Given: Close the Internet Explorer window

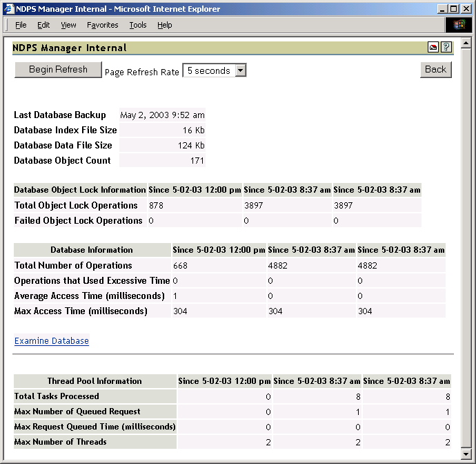Looking at the screenshot, I should click(466, 9).
